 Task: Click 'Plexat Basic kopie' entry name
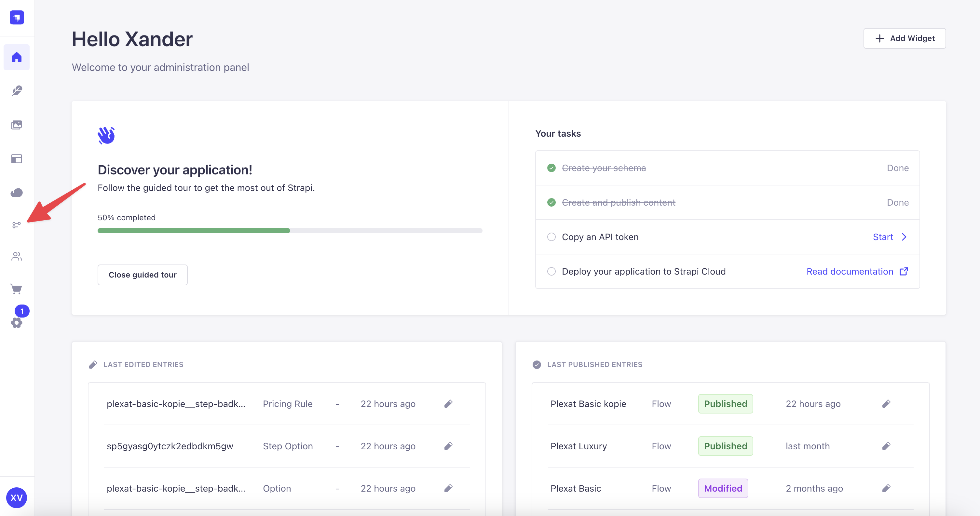coord(588,404)
